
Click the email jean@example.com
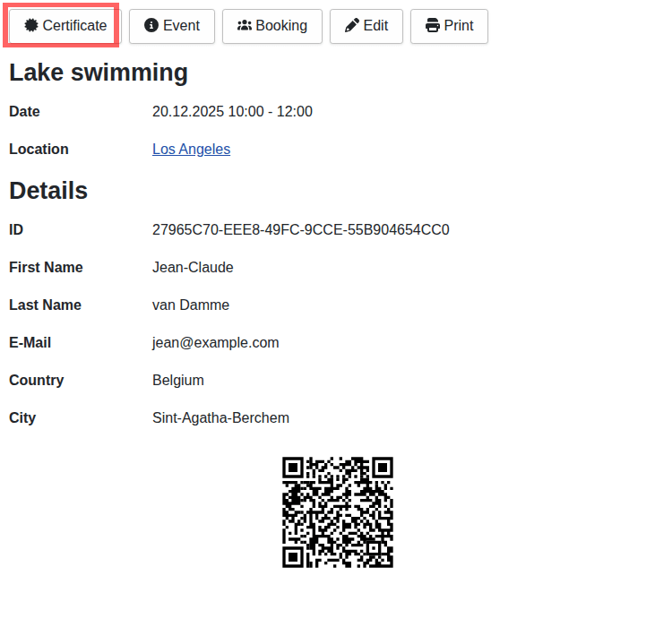[x=215, y=343]
